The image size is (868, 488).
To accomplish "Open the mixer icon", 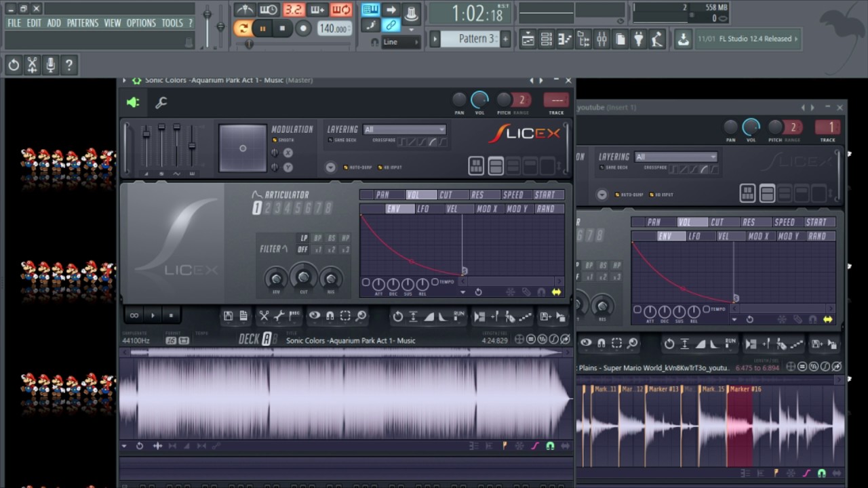I will pos(601,39).
